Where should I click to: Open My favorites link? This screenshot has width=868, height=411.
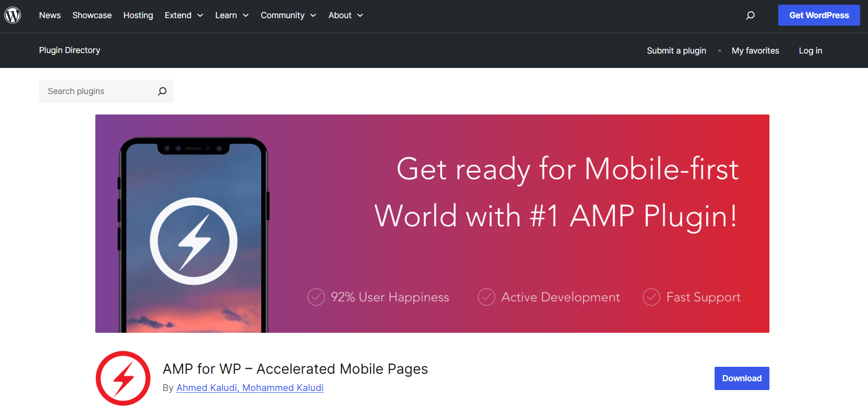click(x=755, y=51)
